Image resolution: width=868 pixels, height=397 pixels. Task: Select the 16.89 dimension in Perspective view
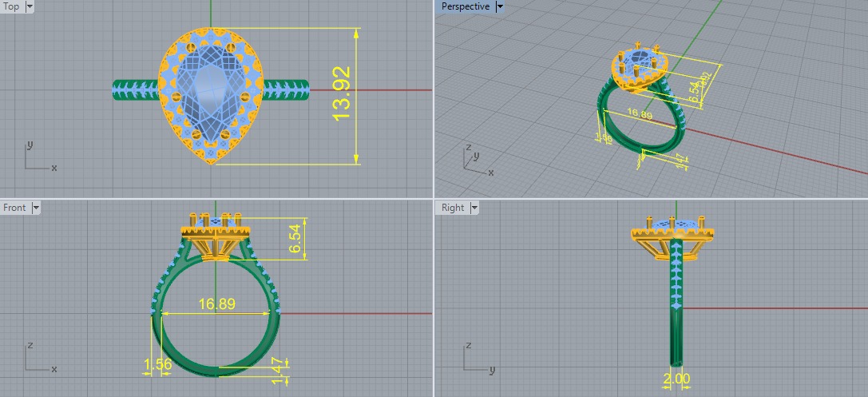pos(640,113)
